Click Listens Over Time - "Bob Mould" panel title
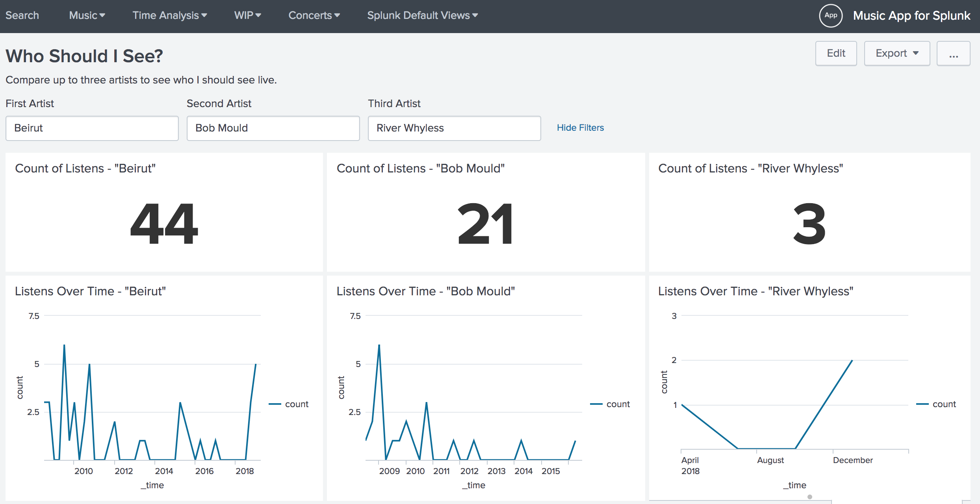980x504 pixels. 426,291
